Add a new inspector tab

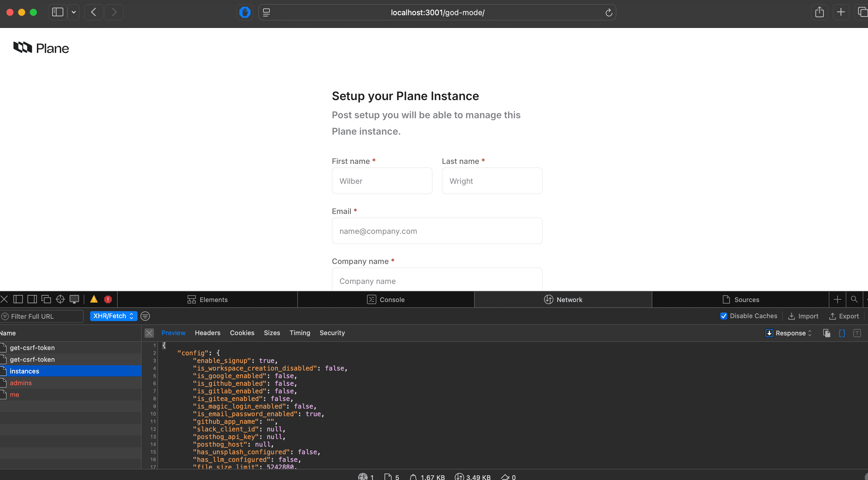click(837, 299)
